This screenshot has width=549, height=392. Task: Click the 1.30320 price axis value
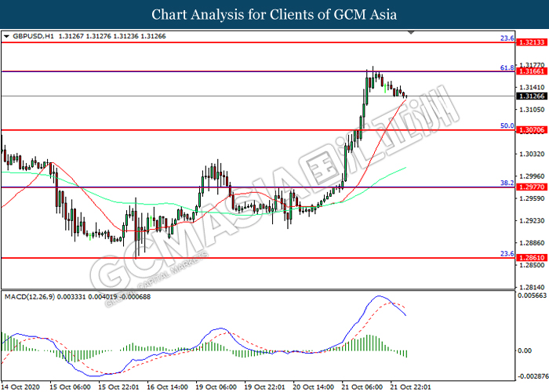(x=532, y=154)
